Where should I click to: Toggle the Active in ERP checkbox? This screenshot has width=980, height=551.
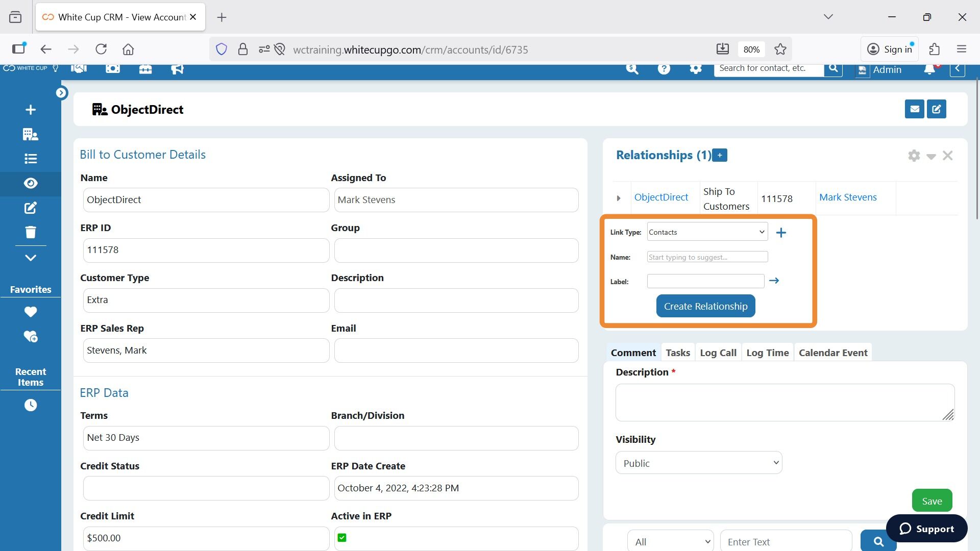pyautogui.click(x=342, y=538)
